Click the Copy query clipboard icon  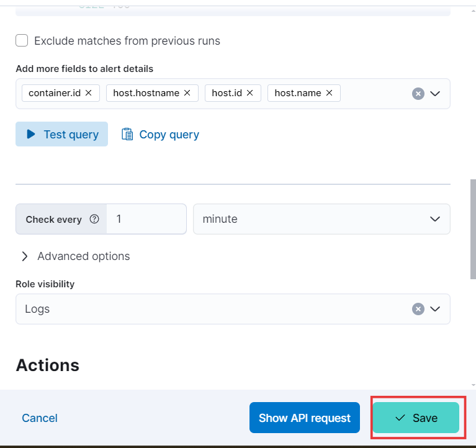(127, 134)
